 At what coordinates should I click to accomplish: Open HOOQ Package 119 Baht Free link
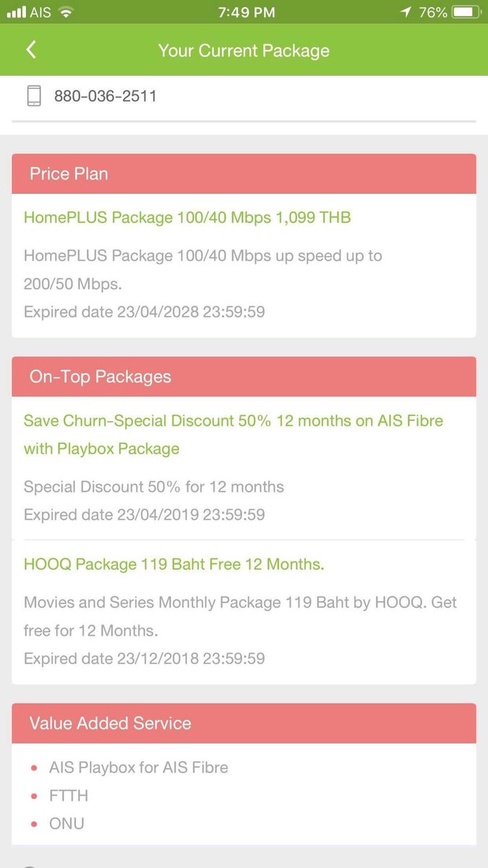174,564
